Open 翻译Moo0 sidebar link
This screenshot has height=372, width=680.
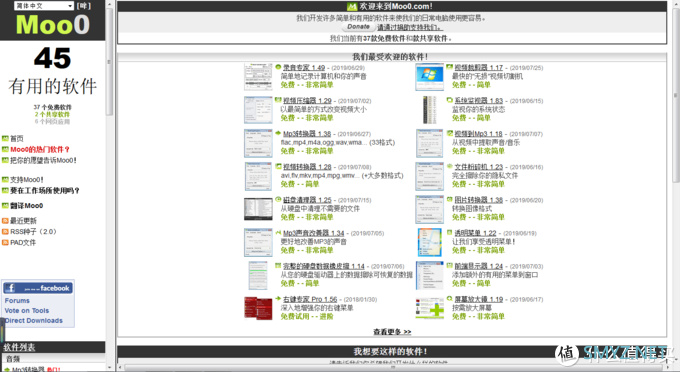(x=26, y=206)
